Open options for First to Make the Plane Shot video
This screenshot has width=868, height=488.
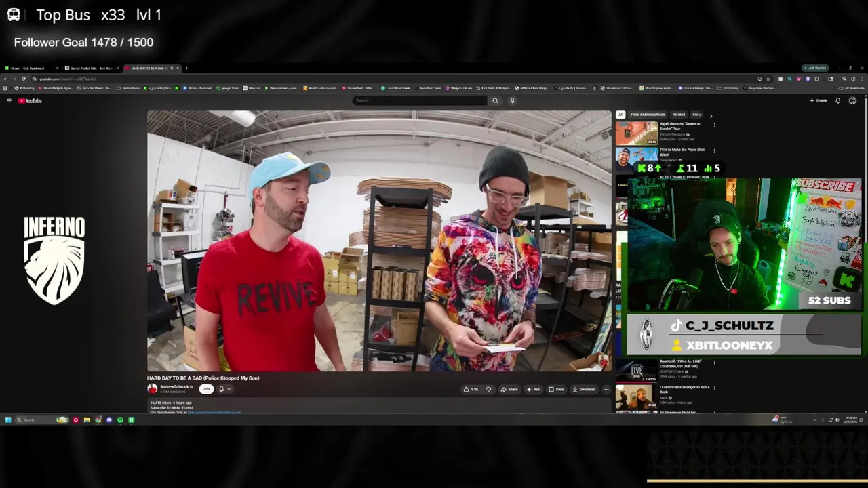click(x=714, y=150)
